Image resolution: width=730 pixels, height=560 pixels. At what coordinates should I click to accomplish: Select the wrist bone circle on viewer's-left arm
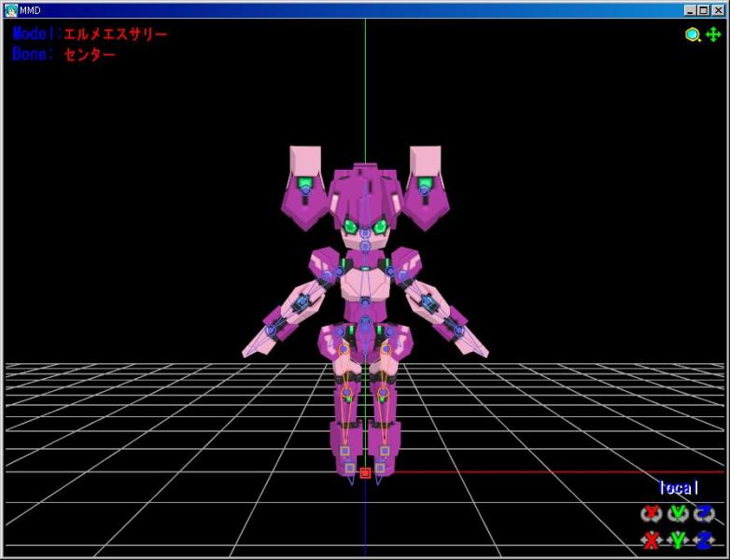(272, 330)
